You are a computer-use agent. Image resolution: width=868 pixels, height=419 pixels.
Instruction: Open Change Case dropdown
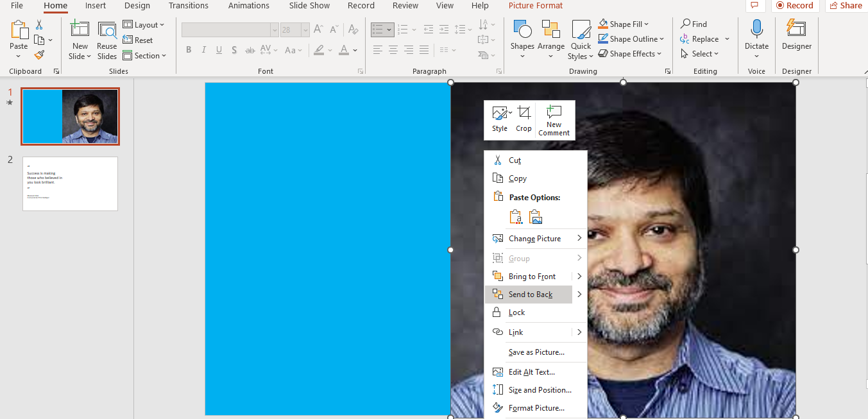click(x=293, y=50)
